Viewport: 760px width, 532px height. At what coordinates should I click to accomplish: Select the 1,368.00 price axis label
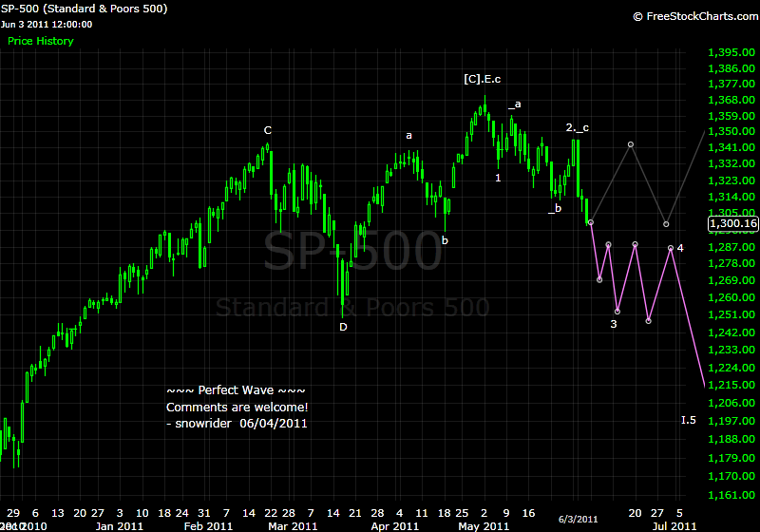point(731,100)
